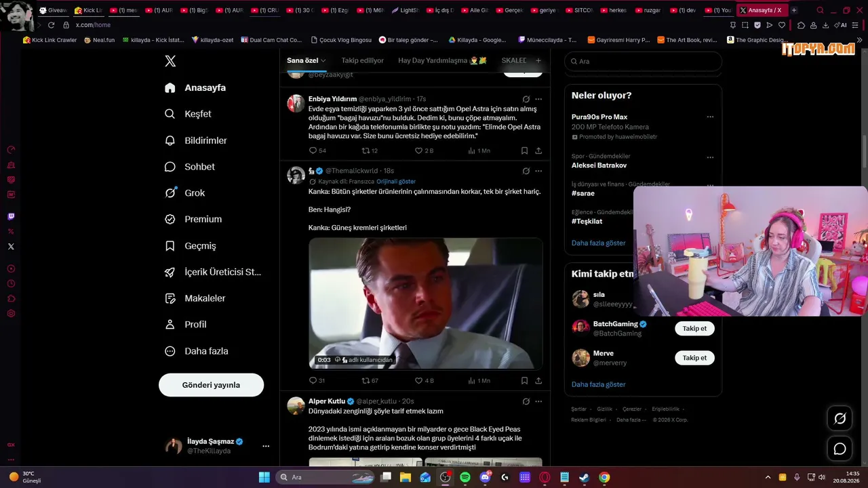Open Twitch in the Opera GX sidebar
Screen dimensions: 868x488
pos(11,217)
